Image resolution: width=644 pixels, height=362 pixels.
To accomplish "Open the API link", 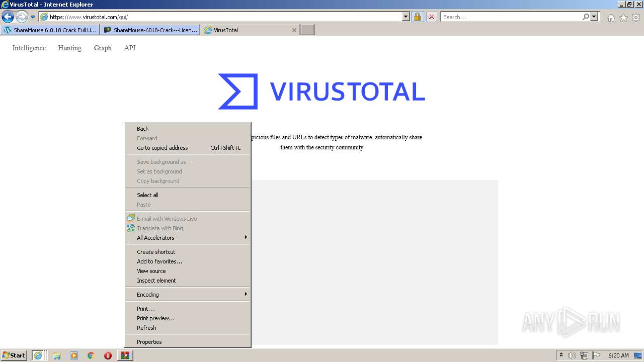I will point(130,48).
